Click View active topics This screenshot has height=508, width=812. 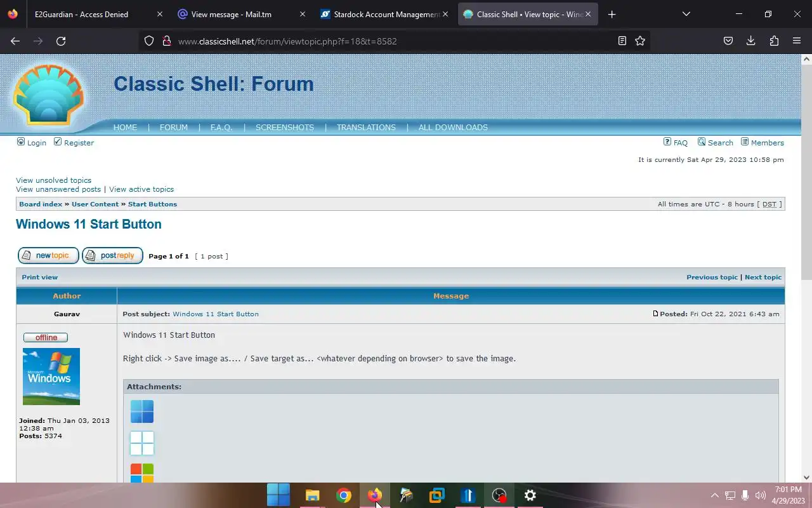(141, 189)
